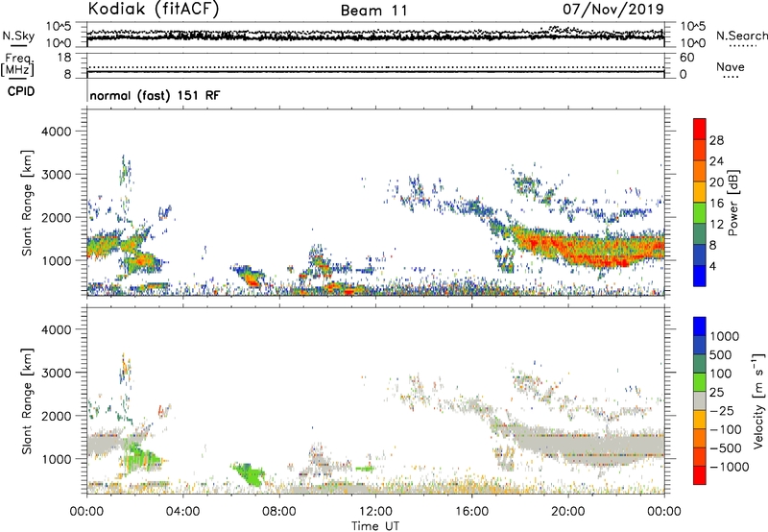Click the 'Beam 11' label

[374, 11]
